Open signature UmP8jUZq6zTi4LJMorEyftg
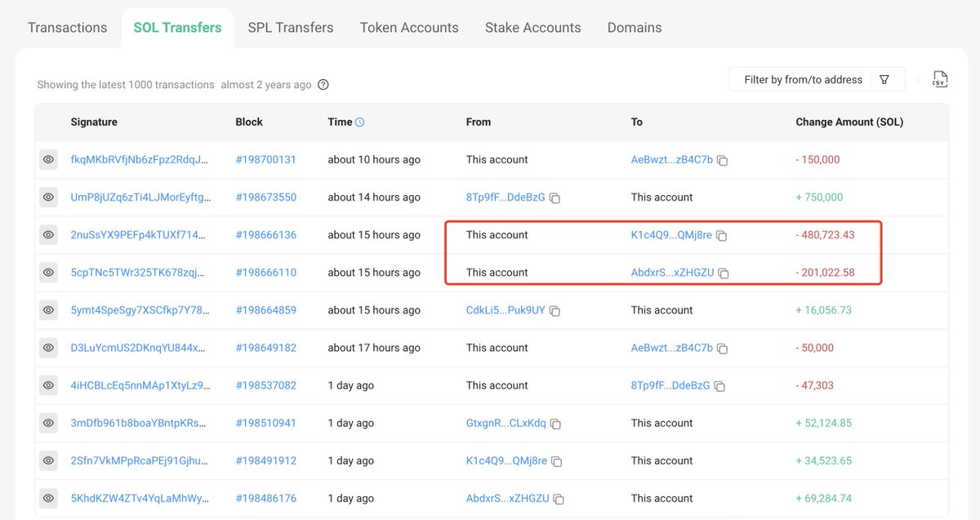Image resolution: width=980 pixels, height=520 pixels. [x=140, y=198]
